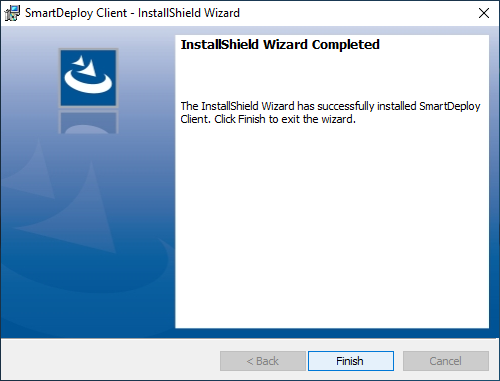Click the installer icon in the title bar
This screenshot has height=381, width=500.
(12, 13)
